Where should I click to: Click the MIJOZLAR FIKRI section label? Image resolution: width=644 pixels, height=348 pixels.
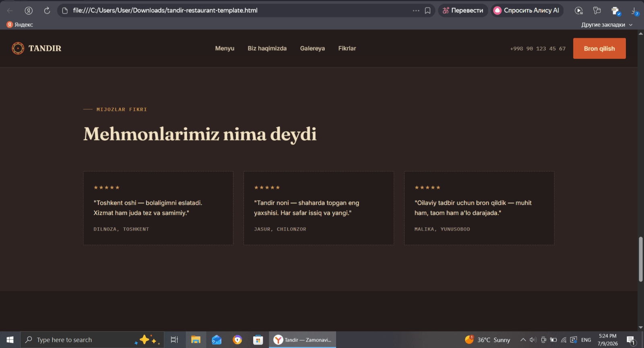pyautogui.click(x=122, y=109)
